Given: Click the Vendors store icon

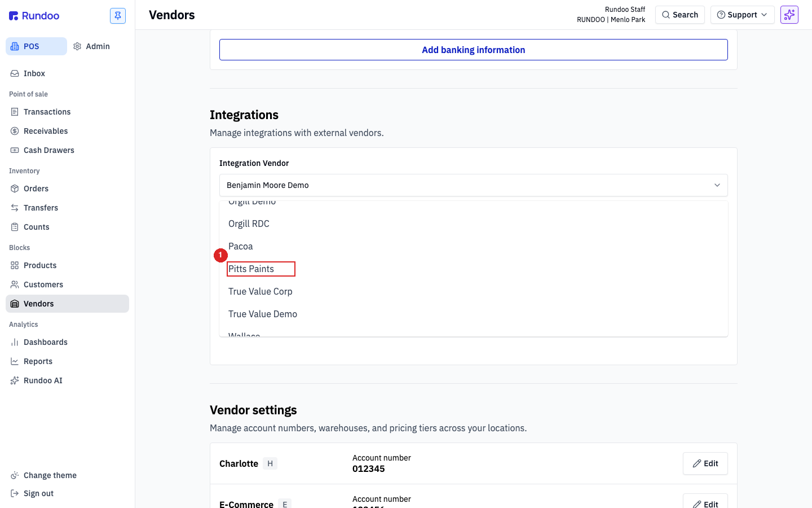Looking at the screenshot, I should click(x=15, y=304).
